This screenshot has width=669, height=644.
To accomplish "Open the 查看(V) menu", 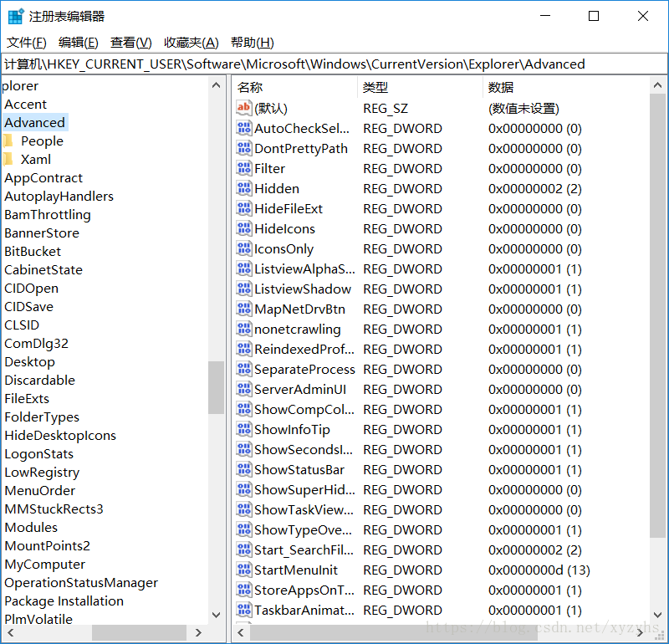I will [131, 43].
